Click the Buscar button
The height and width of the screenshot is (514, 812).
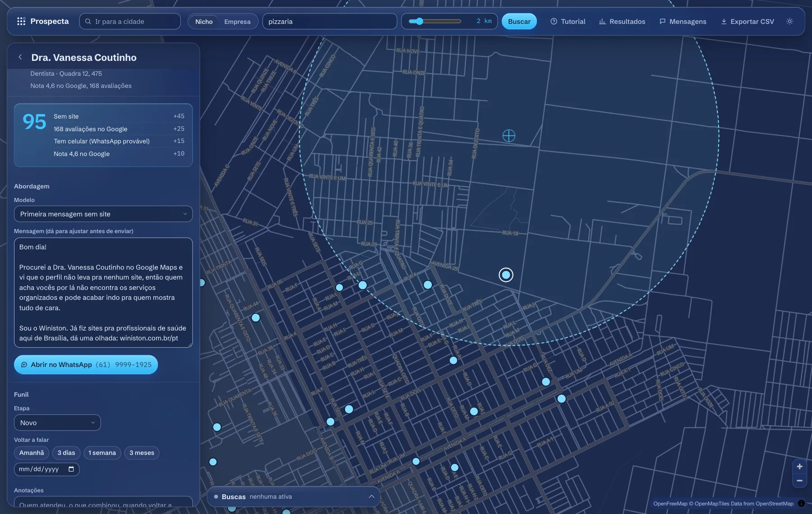click(519, 21)
